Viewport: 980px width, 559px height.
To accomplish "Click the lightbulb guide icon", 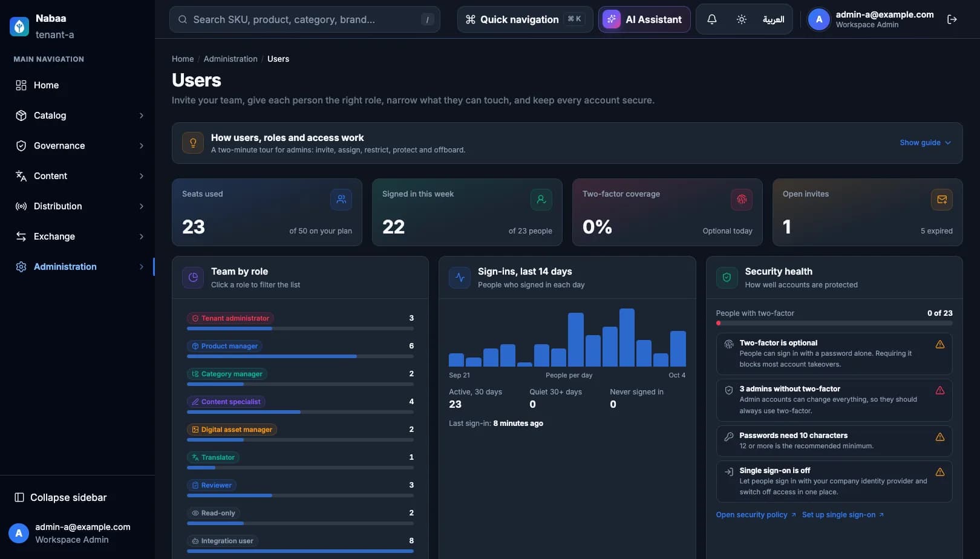I will tap(193, 143).
